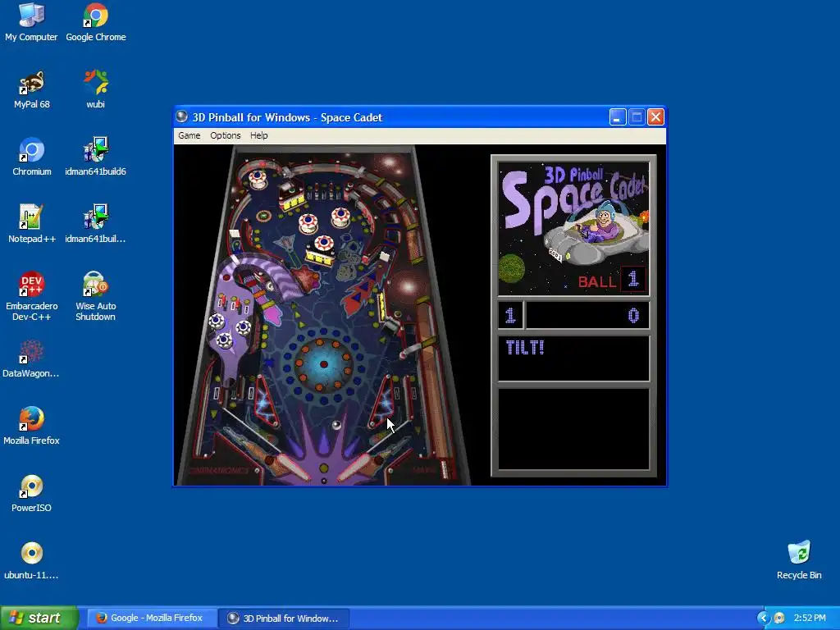Close the 3D Pinball window

point(655,116)
